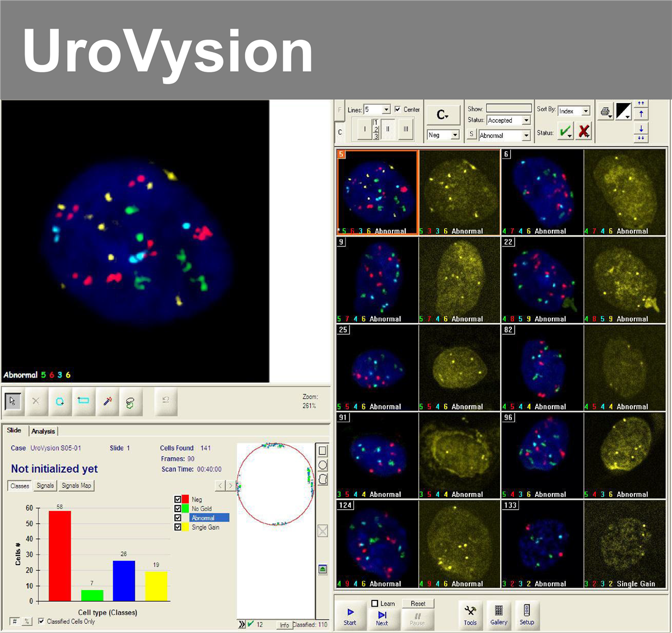The width and height of the screenshot is (672, 633).
Task: Click the green No Gold color swatch
Action: pos(185,509)
